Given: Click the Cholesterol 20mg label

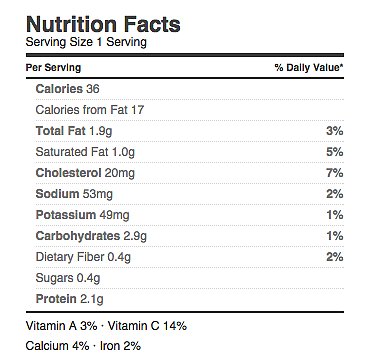Looking at the screenshot, I should (x=85, y=173).
